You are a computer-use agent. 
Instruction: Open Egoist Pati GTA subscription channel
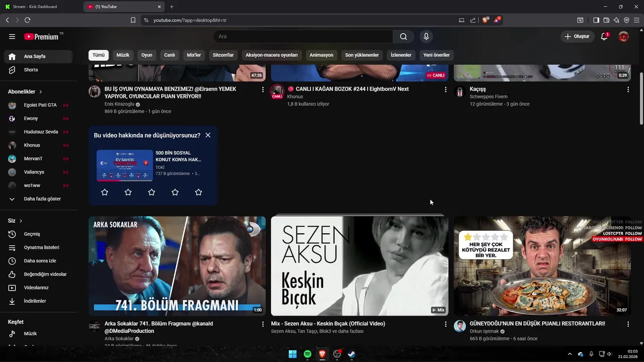tap(39, 105)
